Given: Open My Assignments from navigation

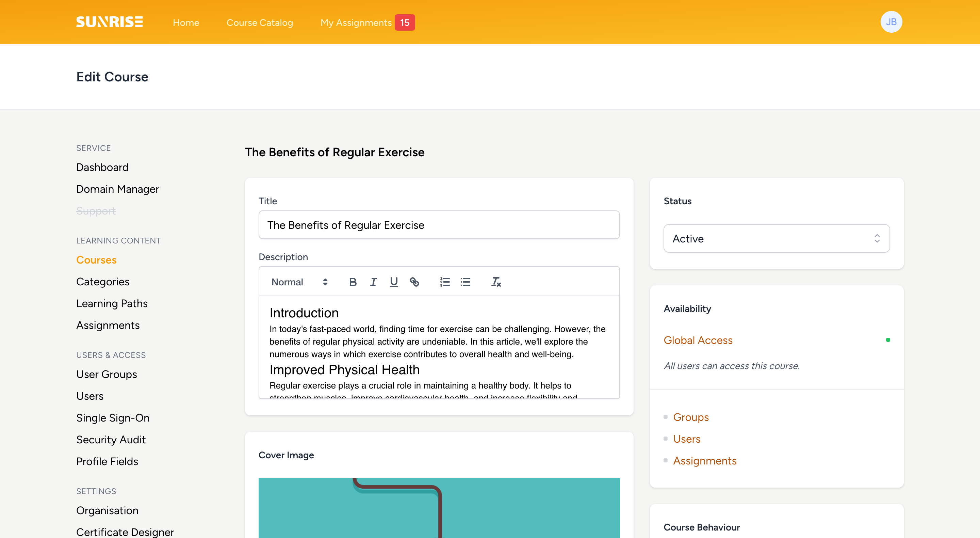Looking at the screenshot, I should click(x=355, y=22).
